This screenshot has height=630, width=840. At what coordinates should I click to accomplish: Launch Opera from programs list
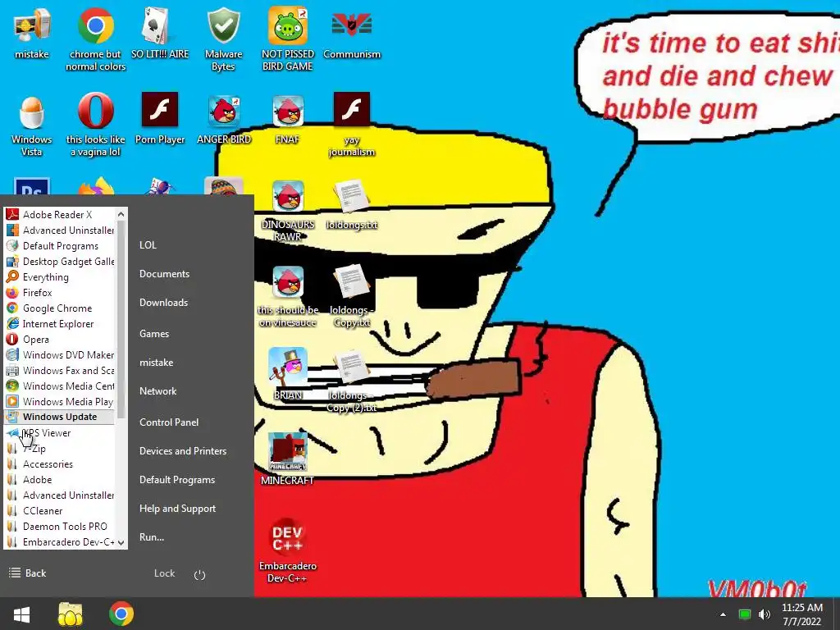tap(59, 339)
